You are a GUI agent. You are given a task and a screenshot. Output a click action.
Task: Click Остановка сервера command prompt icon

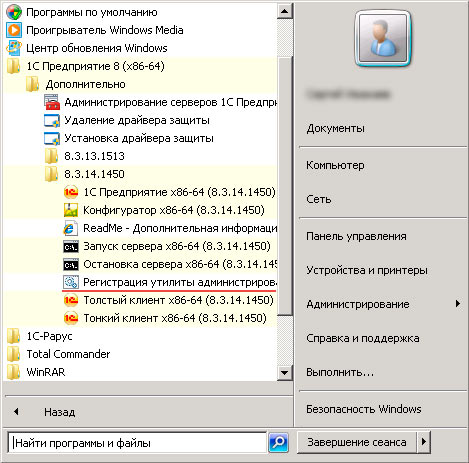(x=71, y=264)
